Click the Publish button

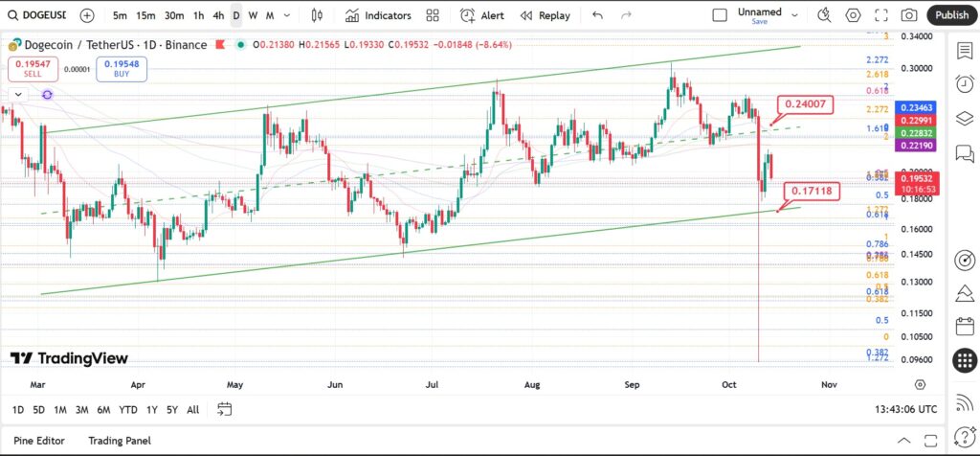point(952,15)
